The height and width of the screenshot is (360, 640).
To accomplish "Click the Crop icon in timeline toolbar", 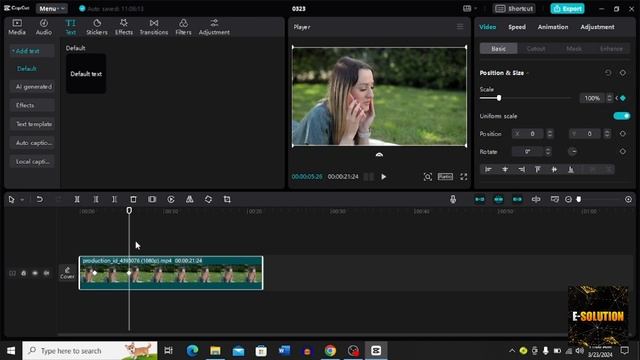I will click(227, 199).
